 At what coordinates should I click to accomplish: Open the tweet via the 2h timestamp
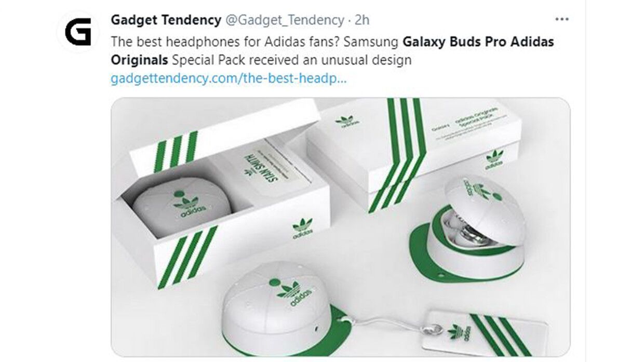pyautogui.click(x=362, y=20)
